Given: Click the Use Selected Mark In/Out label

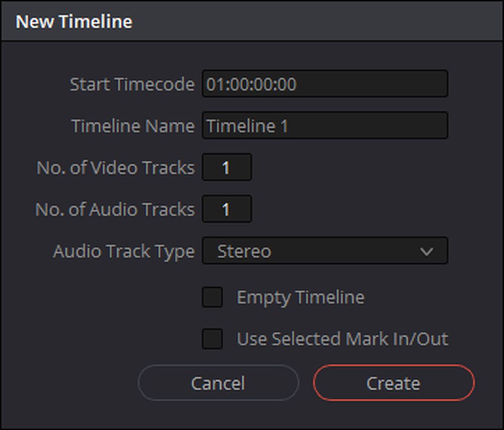Looking at the screenshot, I should coord(343,339).
